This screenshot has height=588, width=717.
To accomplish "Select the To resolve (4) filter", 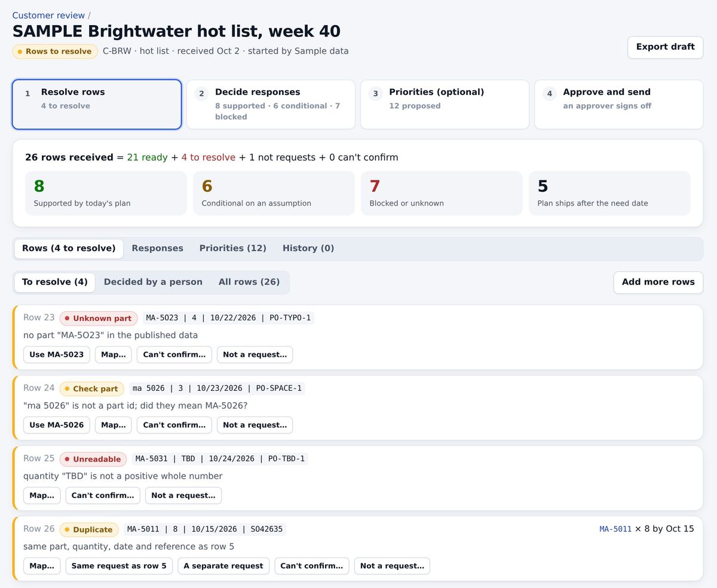I will point(55,282).
